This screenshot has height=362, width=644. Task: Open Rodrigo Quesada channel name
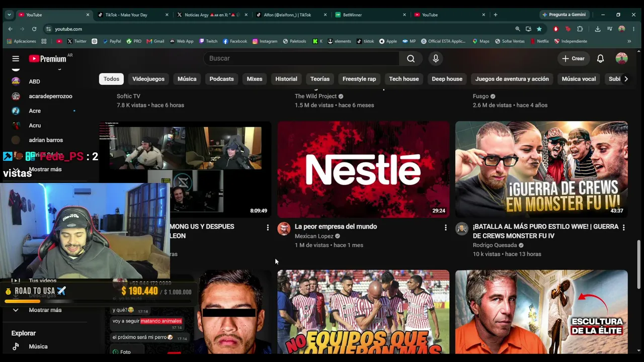tap(495, 245)
